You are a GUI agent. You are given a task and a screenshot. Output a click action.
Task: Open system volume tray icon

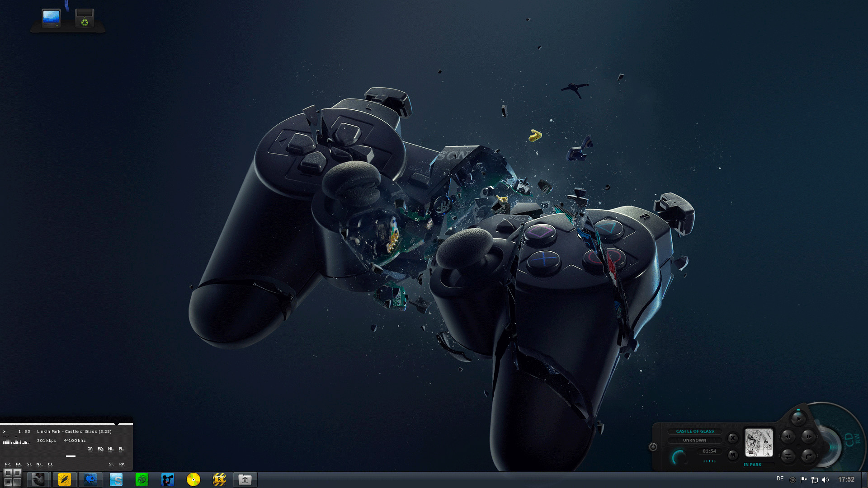pyautogui.click(x=826, y=480)
